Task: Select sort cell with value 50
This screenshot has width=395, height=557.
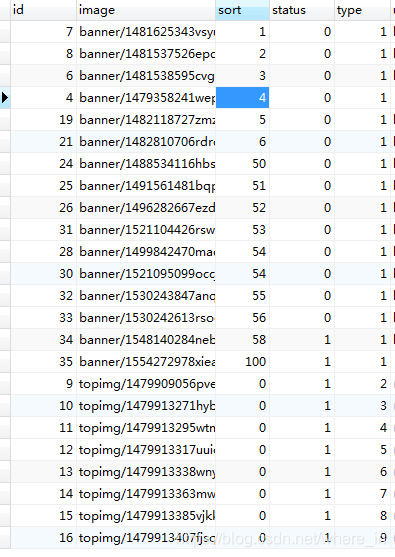Action: [242, 163]
